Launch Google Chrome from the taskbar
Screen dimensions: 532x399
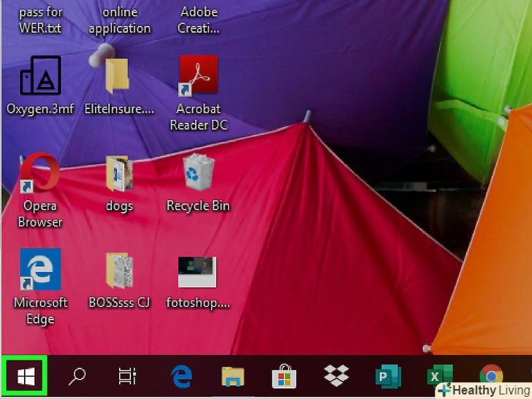coord(490,376)
